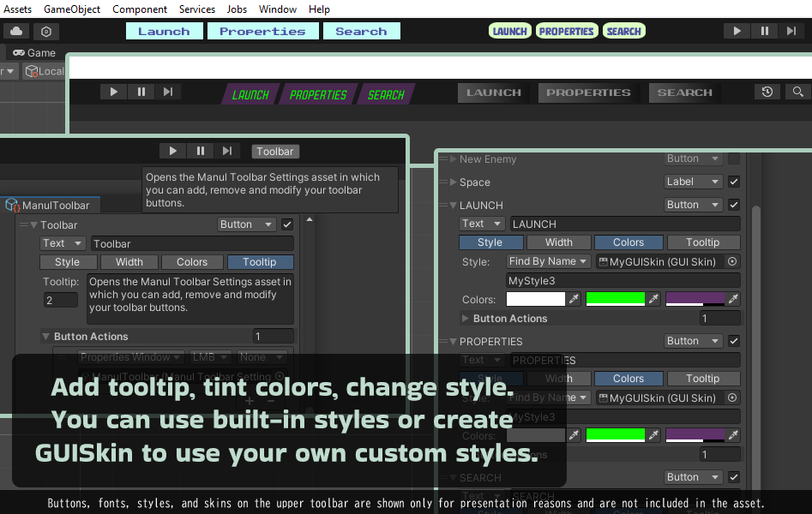Open Find By Name dropdown in LAUNCH
The height and width of the screenshot is (514, 812).
point(548,261)
